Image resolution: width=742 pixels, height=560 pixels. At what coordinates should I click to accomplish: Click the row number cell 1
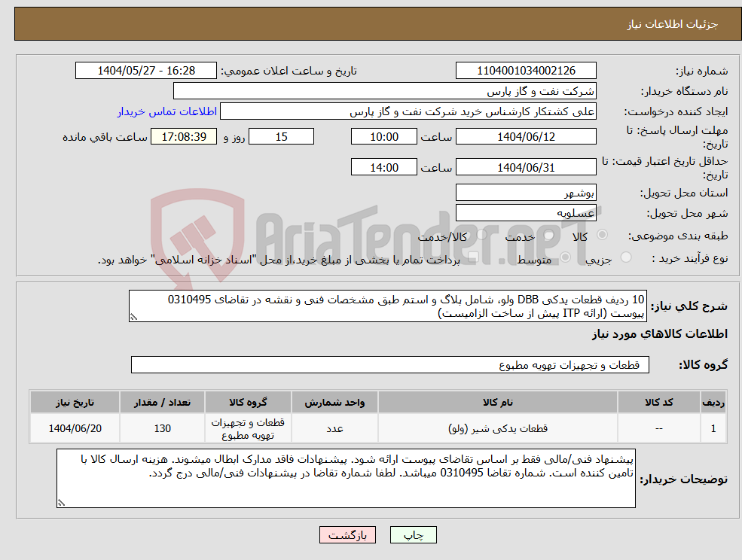[x=713, y=428]
